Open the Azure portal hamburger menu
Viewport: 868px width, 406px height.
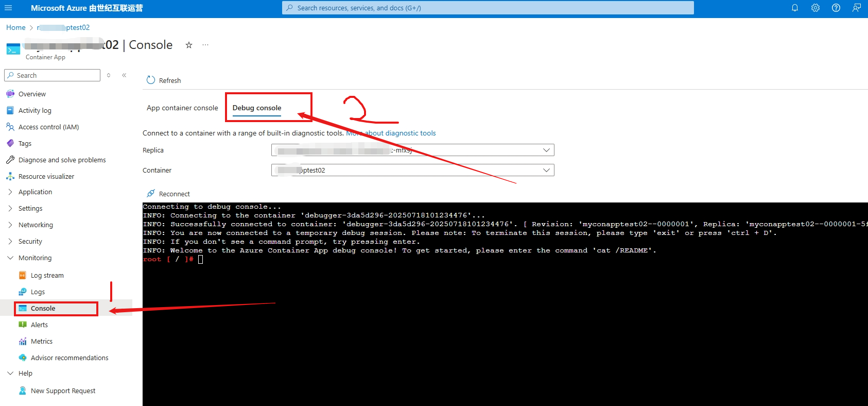pos(8,8)
